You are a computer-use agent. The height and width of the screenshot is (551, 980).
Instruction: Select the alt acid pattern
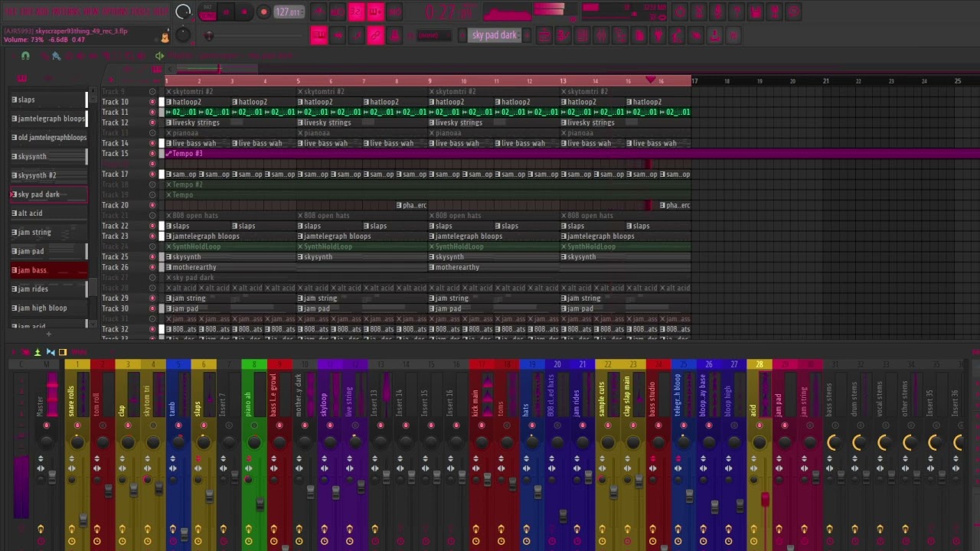point(49,213)
